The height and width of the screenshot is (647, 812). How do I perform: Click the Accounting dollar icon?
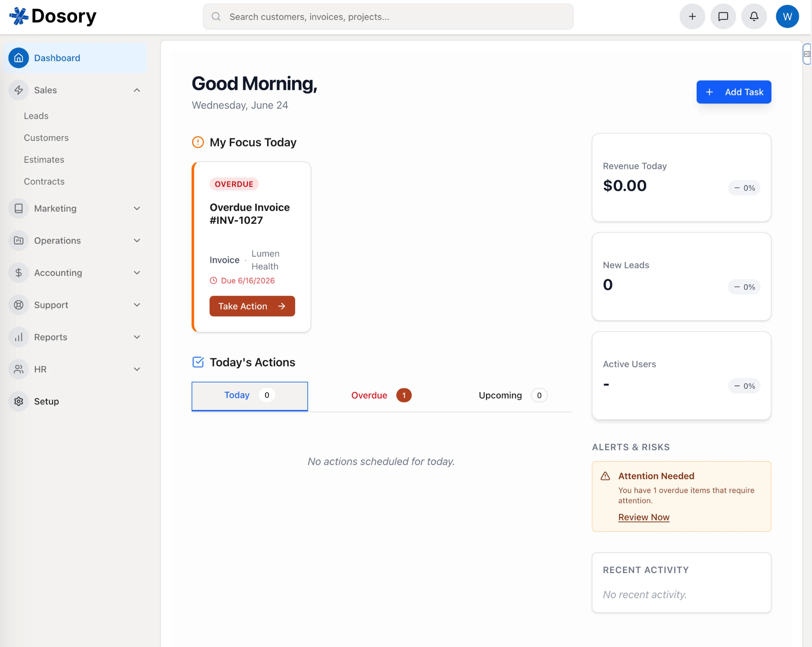point(19,273)
